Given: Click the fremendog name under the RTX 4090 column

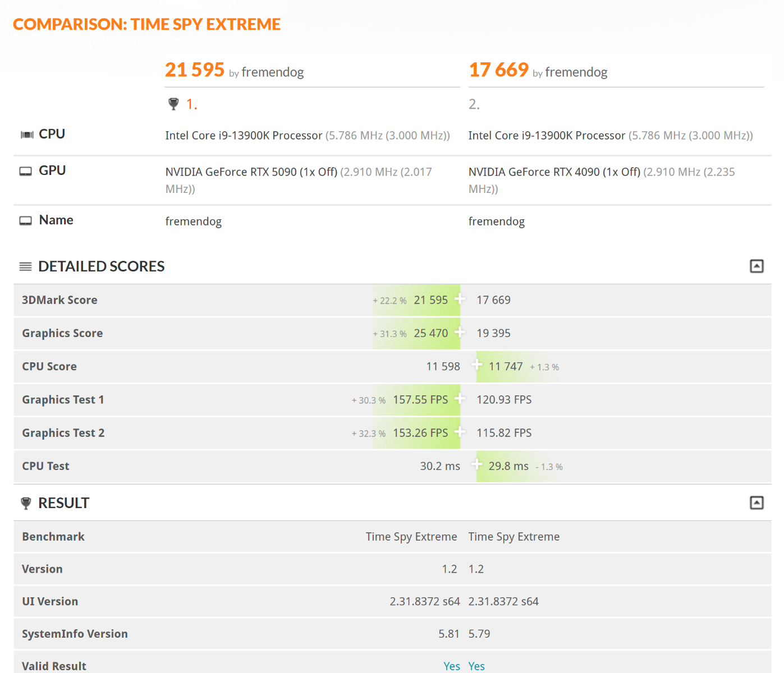Looking at the screenshot, I should [497, 222].
